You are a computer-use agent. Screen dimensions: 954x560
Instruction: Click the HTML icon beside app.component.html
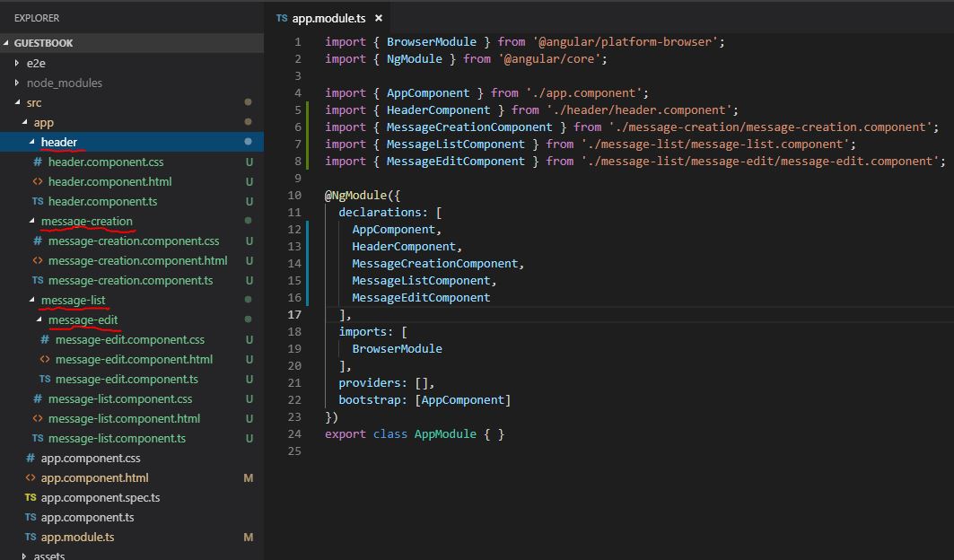tap(31, 478)
